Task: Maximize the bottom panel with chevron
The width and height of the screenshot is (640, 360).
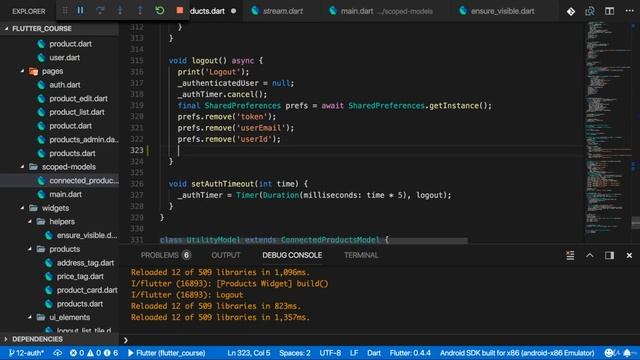Action: pos(590,256)
